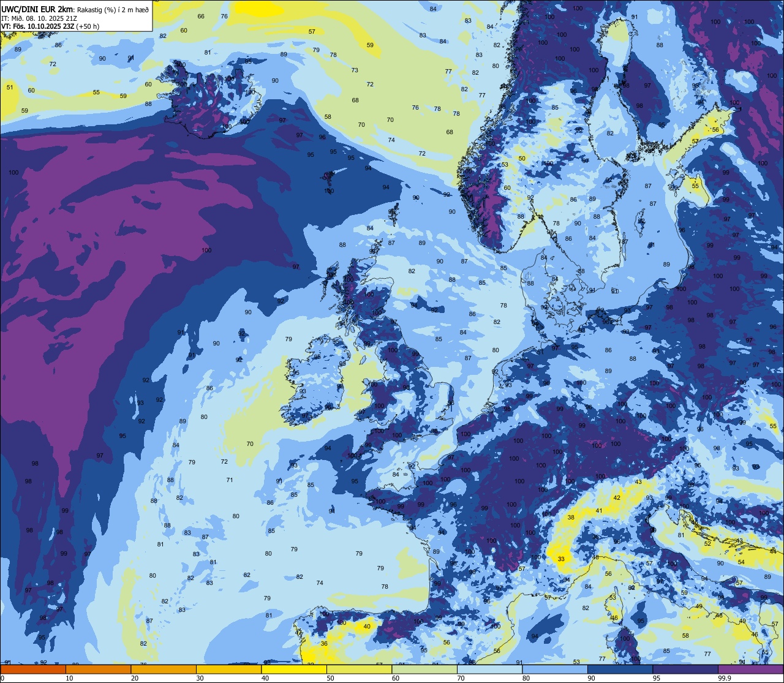This screenshot has height=683, width=784.
Task: Select the 70–80 pale blue legend swatch
Action: click(489, 669)
